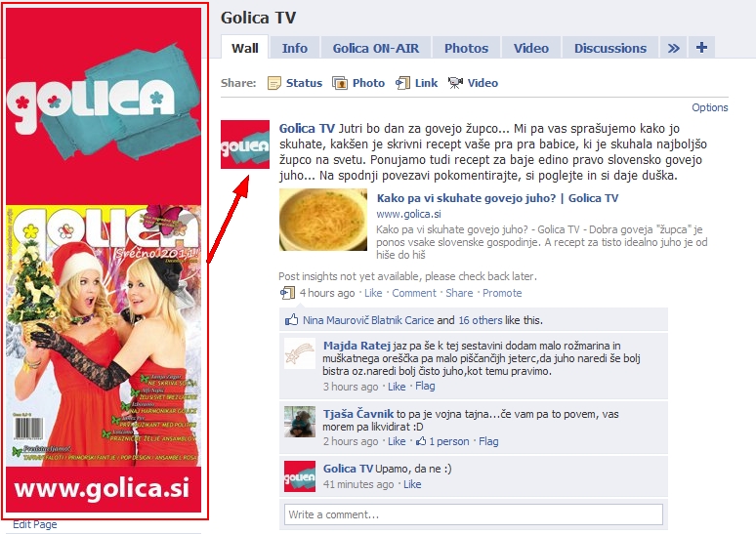Click the Video camera share icon

point(455,83)
